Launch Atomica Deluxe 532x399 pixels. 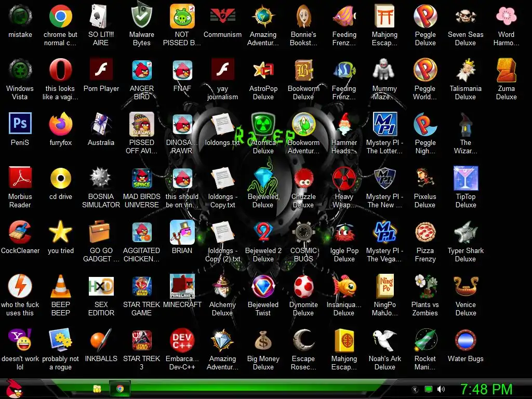(x=263, y=124)
